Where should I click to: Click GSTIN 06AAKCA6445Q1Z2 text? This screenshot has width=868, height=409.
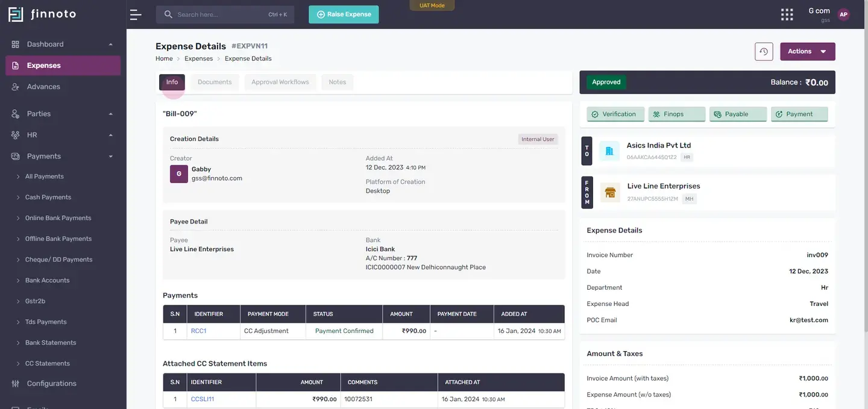[x=652, y=157]
